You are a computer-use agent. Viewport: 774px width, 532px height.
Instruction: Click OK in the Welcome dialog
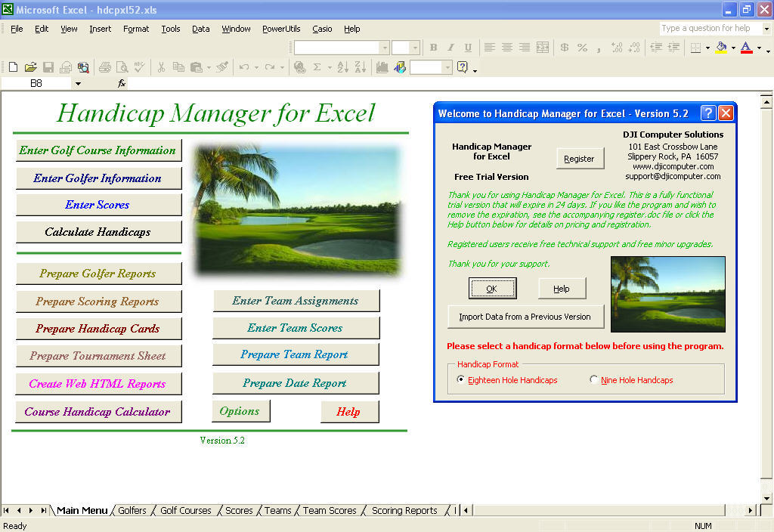[x=492, y=288]
